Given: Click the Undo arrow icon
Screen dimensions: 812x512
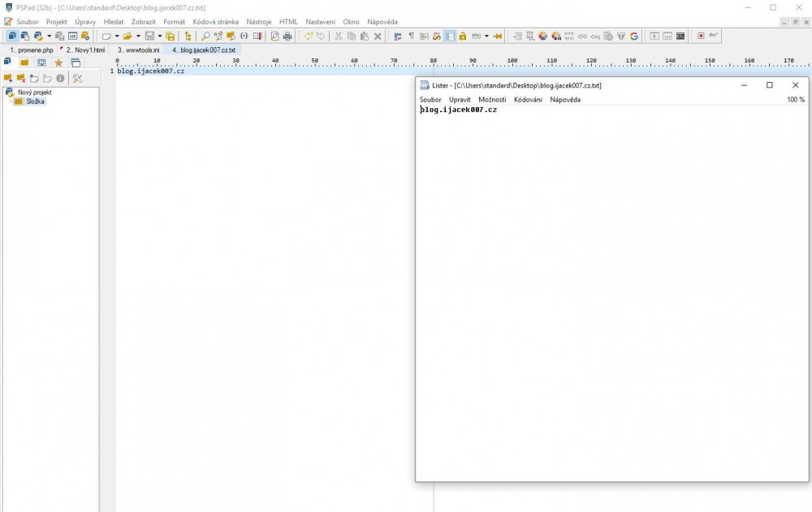Looking at the screenshot, I should [x=309, y=37].
